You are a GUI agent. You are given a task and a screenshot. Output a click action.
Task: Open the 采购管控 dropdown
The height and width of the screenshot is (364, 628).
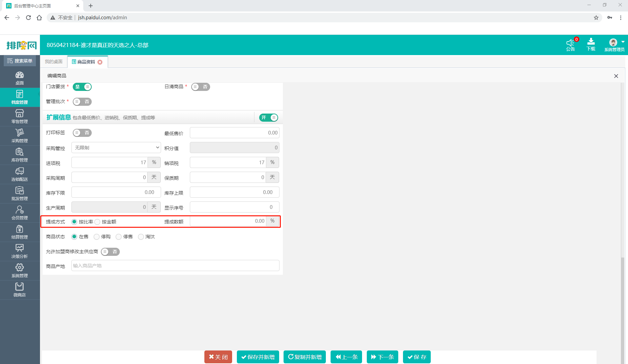tap(116, 148)
